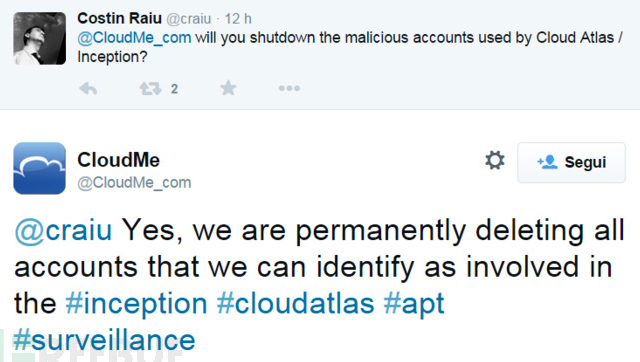
Task: Open the CloudMe logo avatar
Action: pyautogui.click(x=40, y=168)
